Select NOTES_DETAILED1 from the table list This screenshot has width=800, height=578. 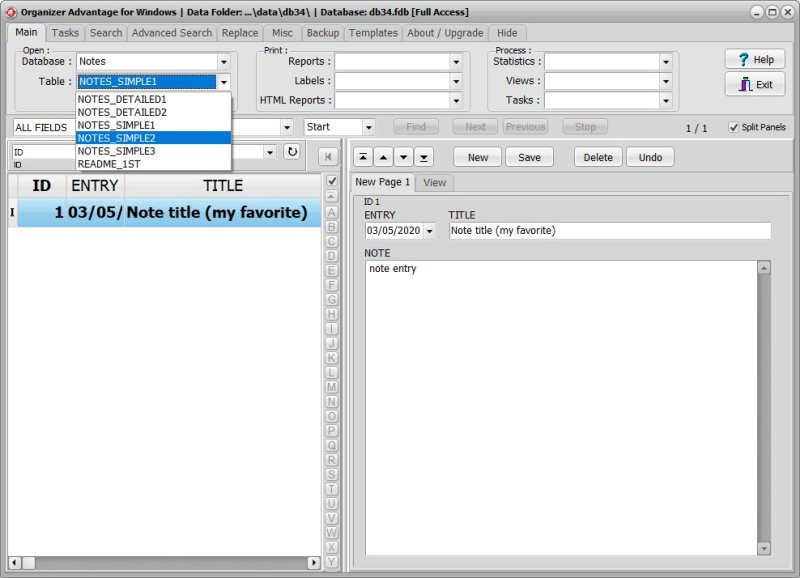click(153, 99)
